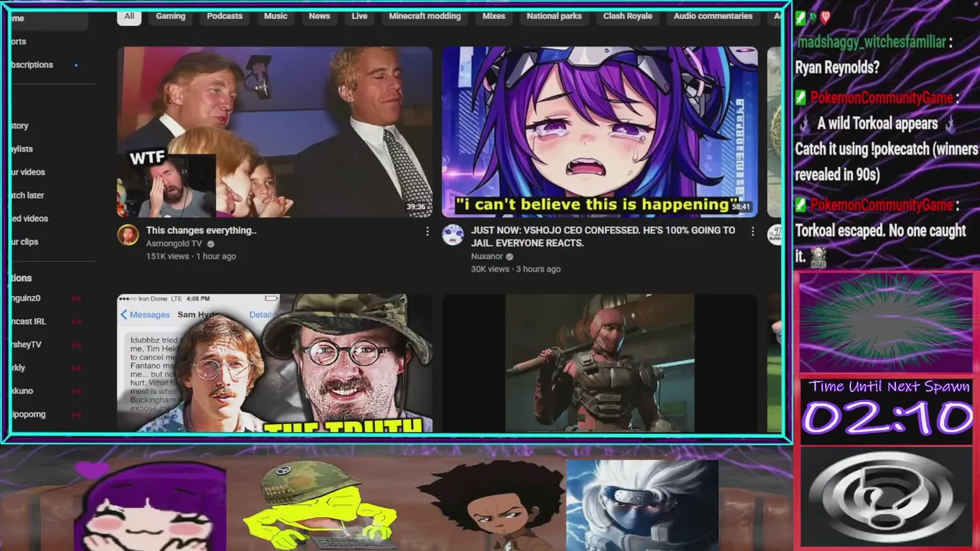Open options menu for VSHOJO CEO video
Viewport: 980px width, 551px height.
click(x=752, y=231)
